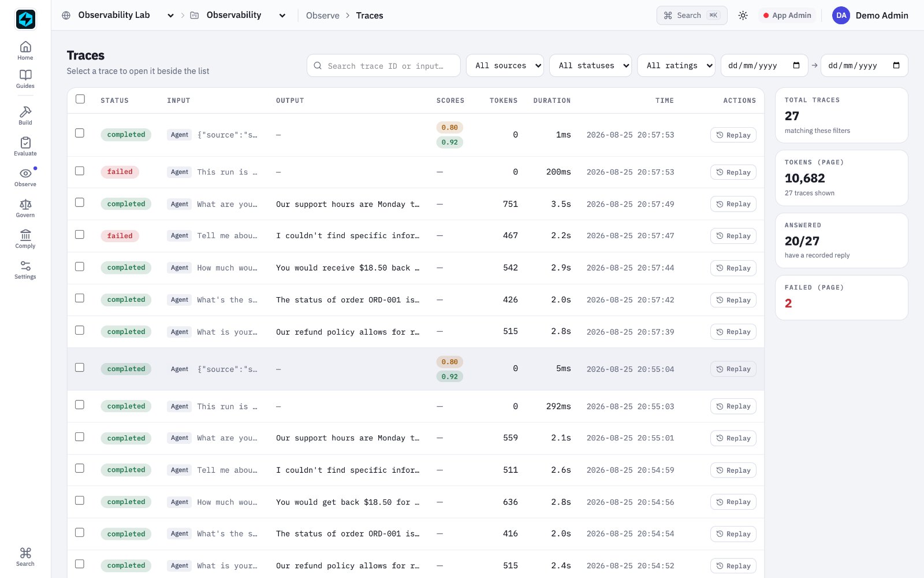
Task: Click the magnifier icon in trace search
Action: [318, 66]
